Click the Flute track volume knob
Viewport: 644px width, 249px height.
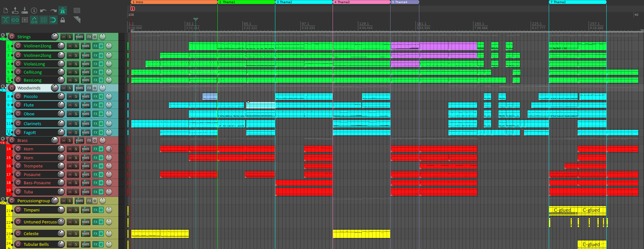click(61, 105)
